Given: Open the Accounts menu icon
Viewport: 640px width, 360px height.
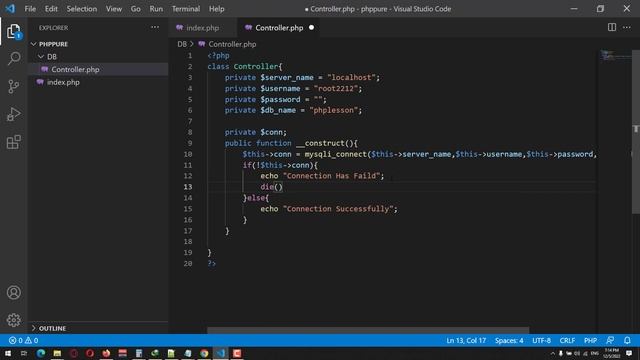Looking at the screenshot, I should [x=13, y=292].
